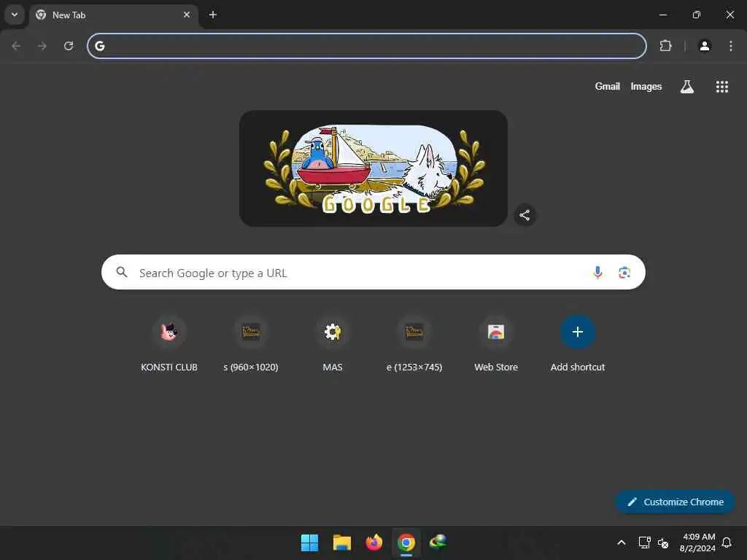Click the Search Google or type a URL box
The image size is (747, 560).
point(373,272)
